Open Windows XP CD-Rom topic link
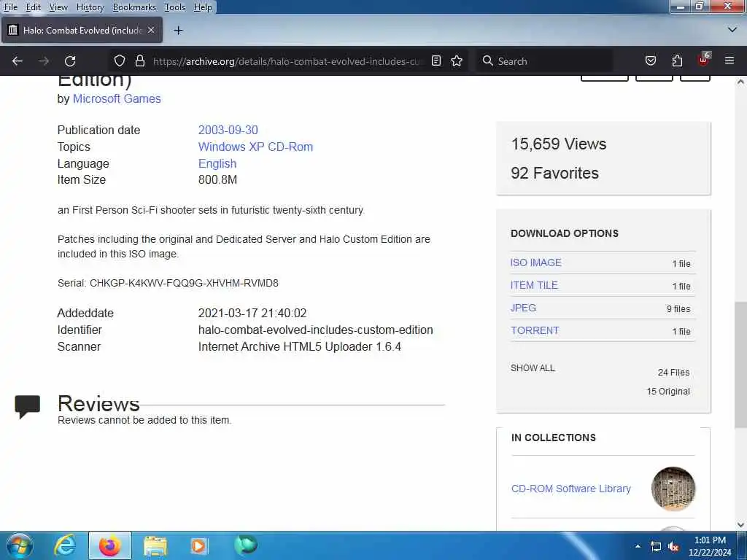 [x=255, y=147]
